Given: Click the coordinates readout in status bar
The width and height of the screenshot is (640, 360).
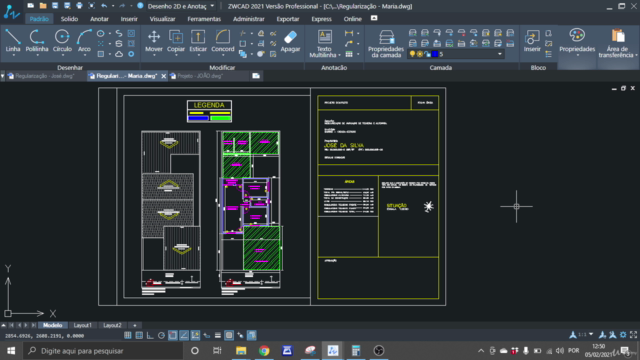Looking at the screenshot, I should coord(44,336).
